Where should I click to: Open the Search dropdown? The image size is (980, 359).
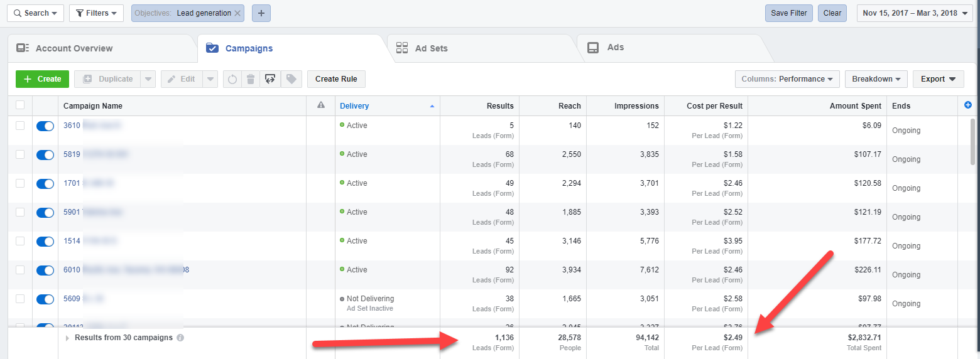(35, 13)
